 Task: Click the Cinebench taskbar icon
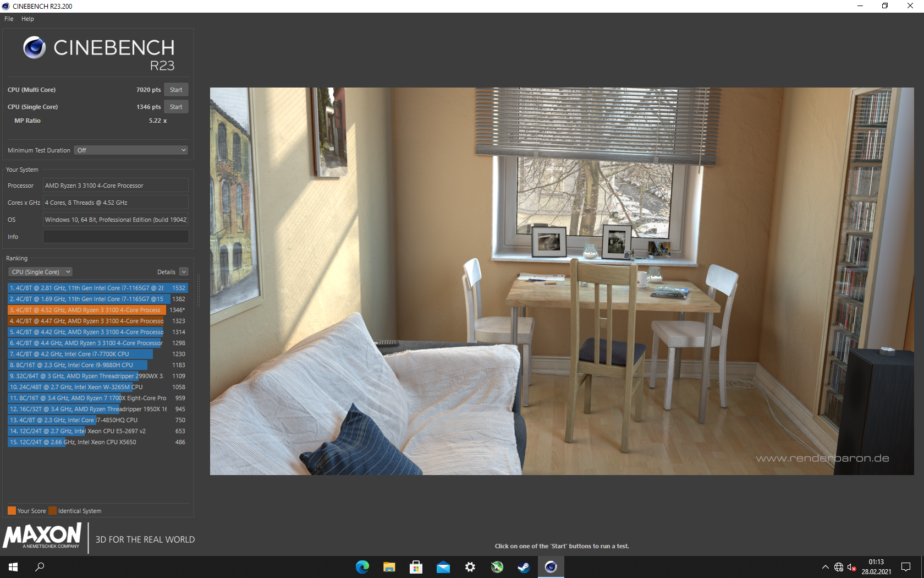pyautogui.click(x=551, y=567)
